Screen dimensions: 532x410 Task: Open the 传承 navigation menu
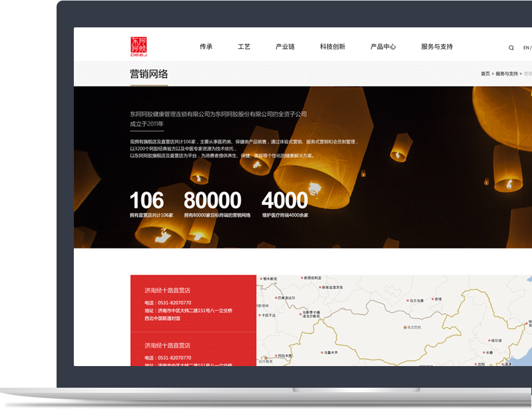tap(206, 47)
